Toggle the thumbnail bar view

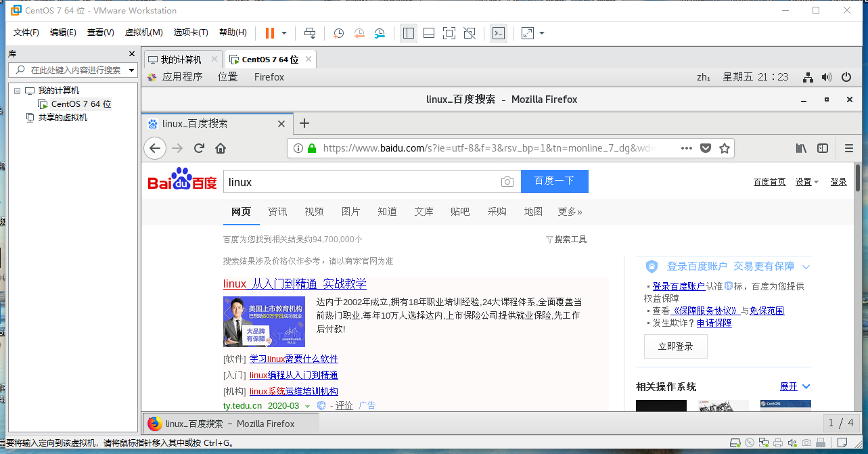click(428, 33)
